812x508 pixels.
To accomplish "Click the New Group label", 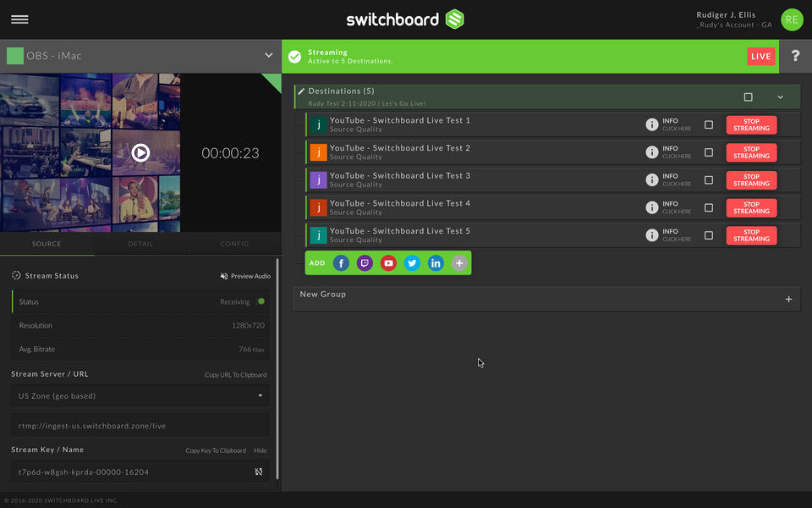I will click(322, 294).
